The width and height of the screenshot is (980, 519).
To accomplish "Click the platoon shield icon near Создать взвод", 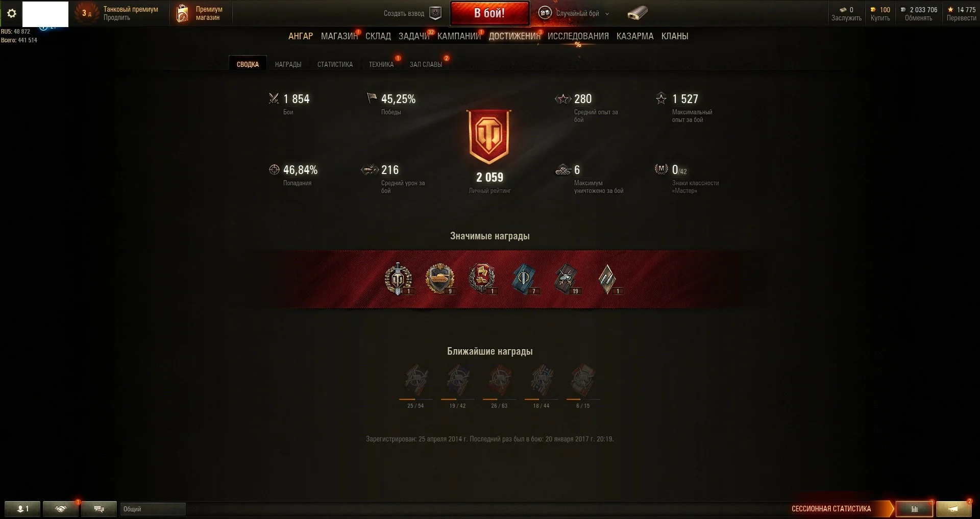I will pos(435,13).
